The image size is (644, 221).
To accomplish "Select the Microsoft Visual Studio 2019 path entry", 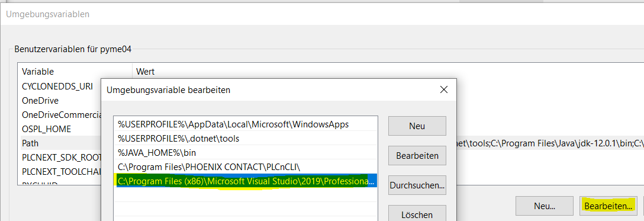I will tap(245, 181).
